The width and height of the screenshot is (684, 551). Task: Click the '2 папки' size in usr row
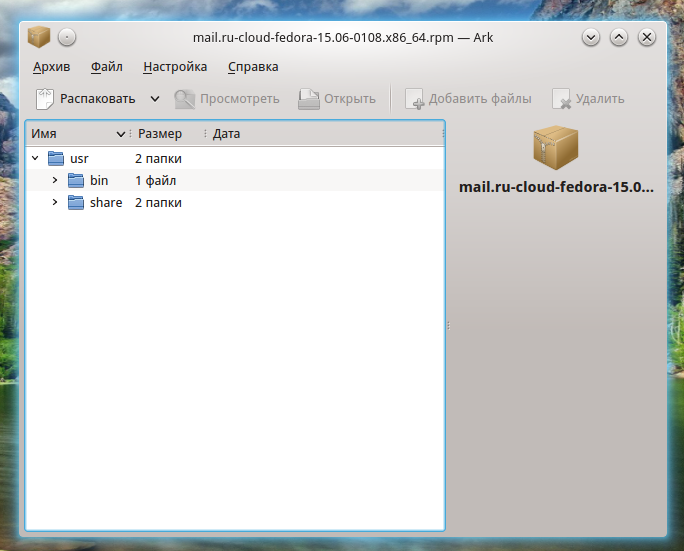[x=158, y=159]
